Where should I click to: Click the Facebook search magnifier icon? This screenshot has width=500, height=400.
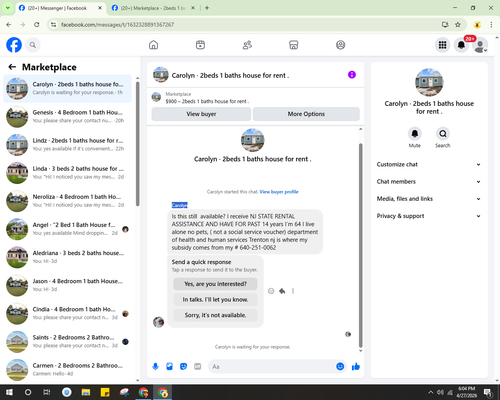(x=33, y=45)
